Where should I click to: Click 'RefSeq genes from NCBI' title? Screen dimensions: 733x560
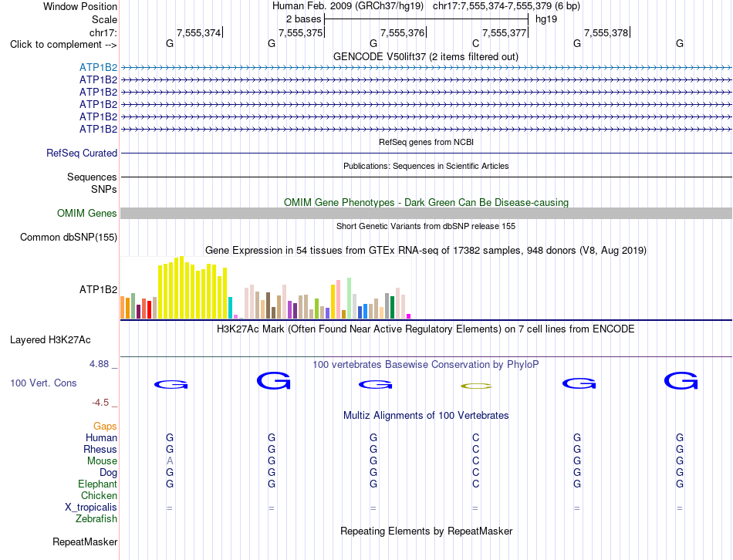tap(426, 142)
